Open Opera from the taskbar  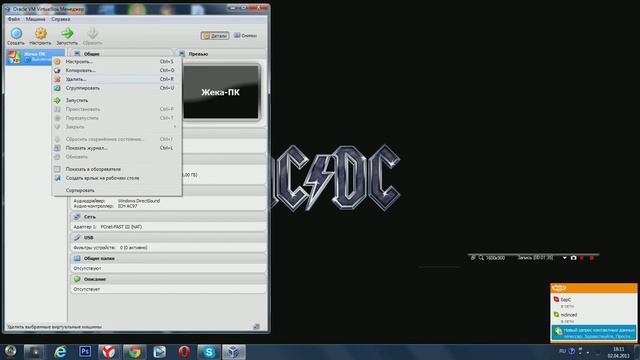coord(184,352)
